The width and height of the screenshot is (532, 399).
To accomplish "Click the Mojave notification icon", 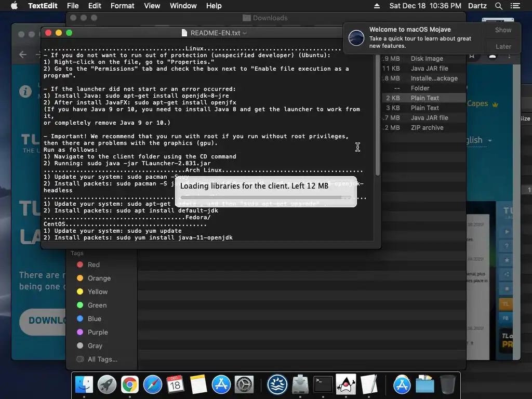I will coord(356,37).
